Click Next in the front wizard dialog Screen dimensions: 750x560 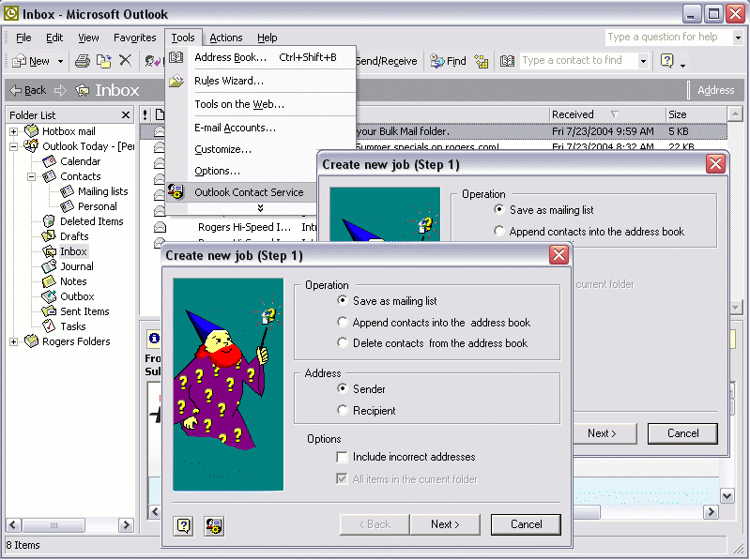(445, 524)
